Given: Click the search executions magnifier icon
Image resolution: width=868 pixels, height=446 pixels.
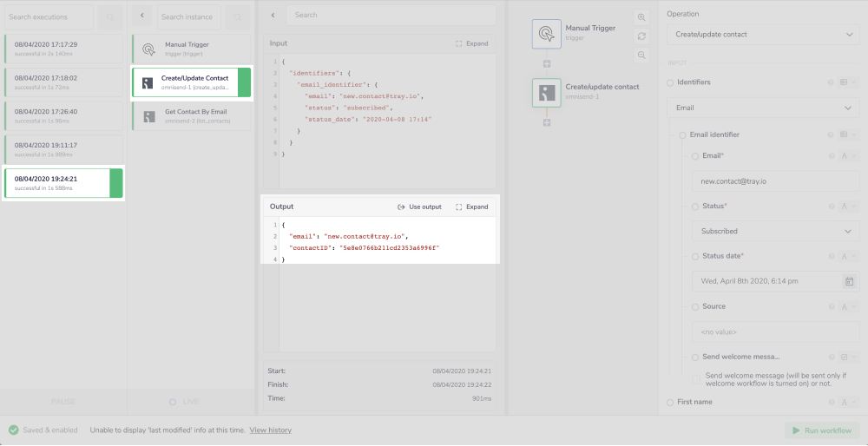Looking at the screenshot, I should point(109,16).
